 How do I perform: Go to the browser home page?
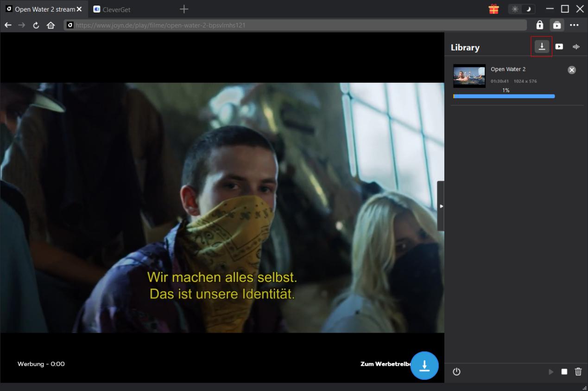click(x=51, y=25)
